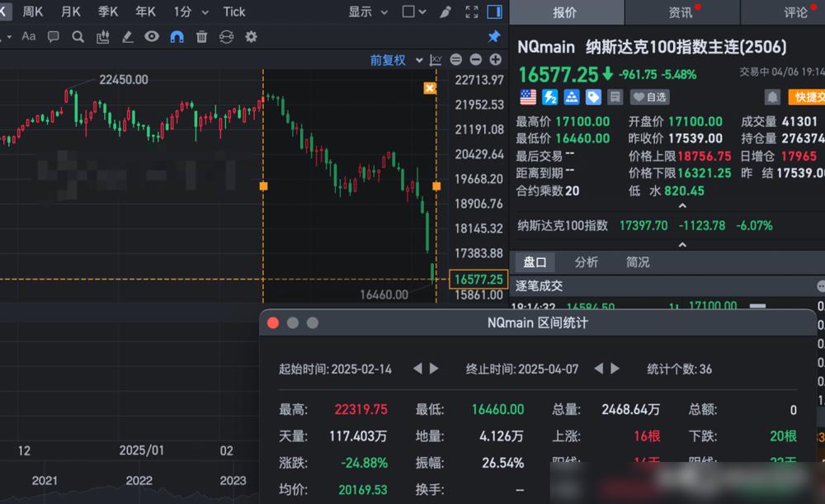Select the 盘口 order book tab
Screen dimensions: 825x504
[535, 262]
